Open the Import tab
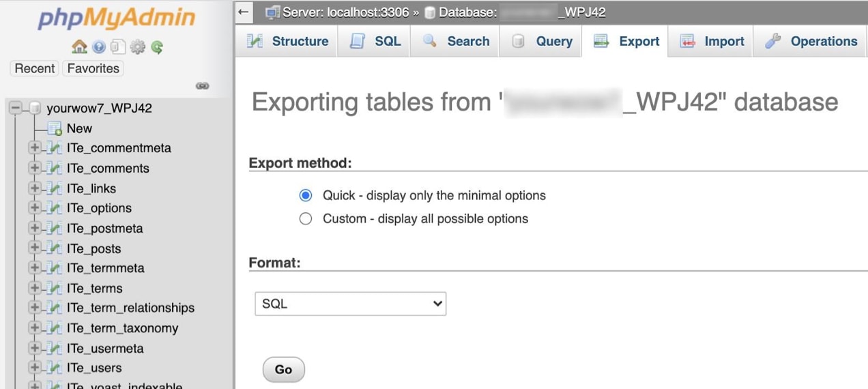 (712, 41)
